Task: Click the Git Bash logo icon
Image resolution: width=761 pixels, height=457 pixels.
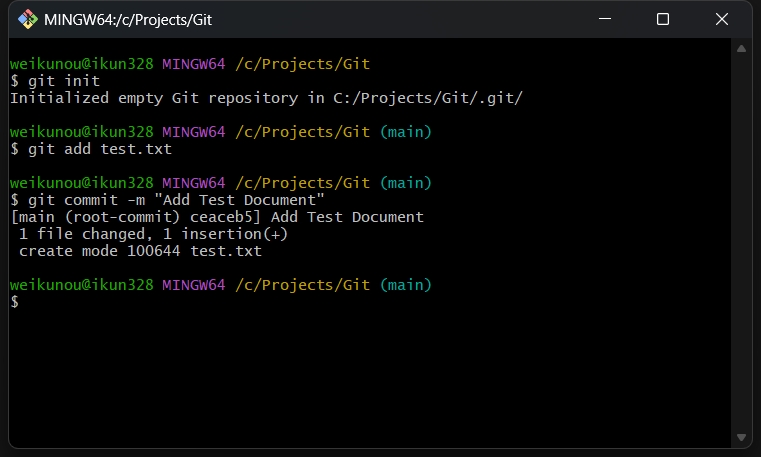Action: click(28, 19)
